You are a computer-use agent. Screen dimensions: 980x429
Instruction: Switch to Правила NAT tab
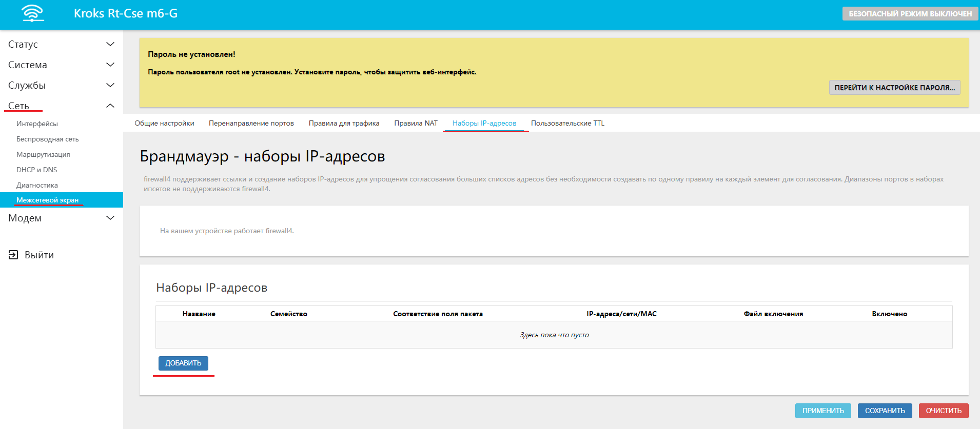coord(416,123)
